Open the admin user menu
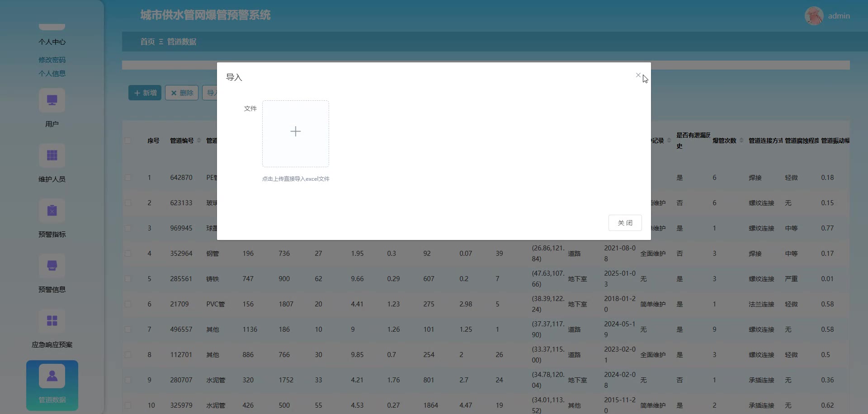 coord(839,16)
